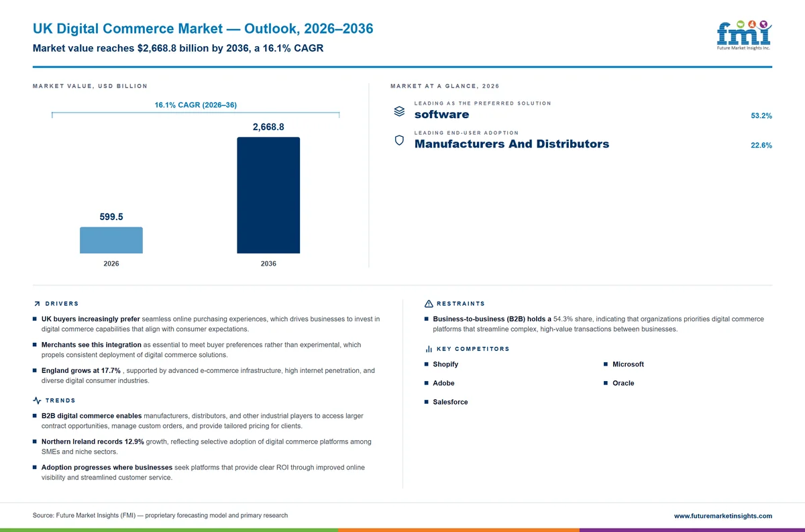Viewport: 805px width, 532px height.
Task: Select the 2,668.8 bar value
Action: point(268,127)
